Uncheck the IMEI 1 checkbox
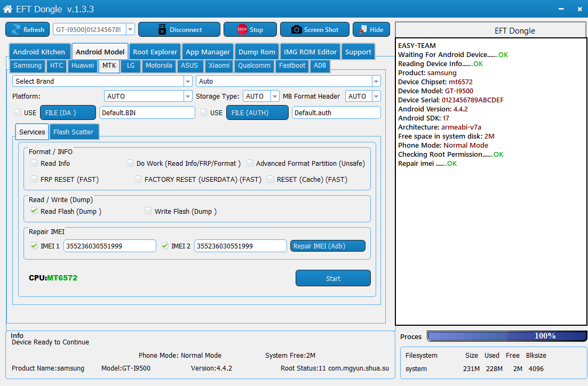Viewport: 588px width, 386px height. tap(34, 246)
